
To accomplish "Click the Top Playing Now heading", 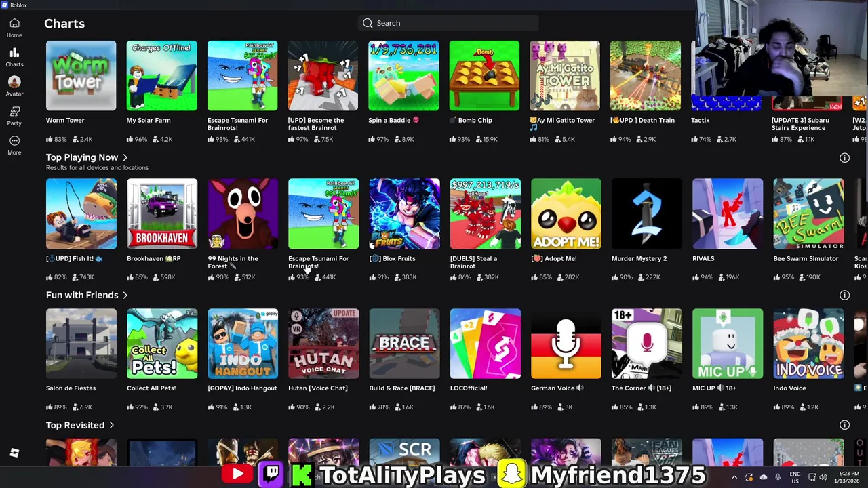I will tap(82, 157).
